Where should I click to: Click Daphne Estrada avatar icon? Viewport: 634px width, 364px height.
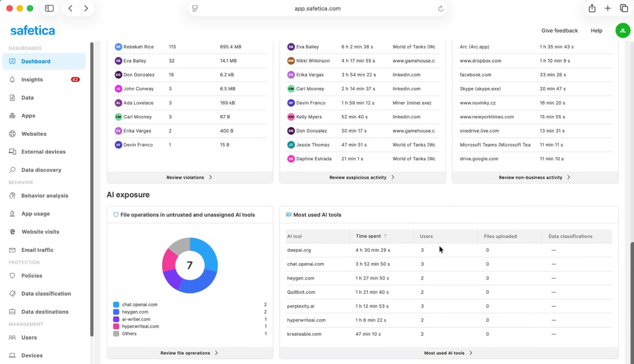coord(291,159)
